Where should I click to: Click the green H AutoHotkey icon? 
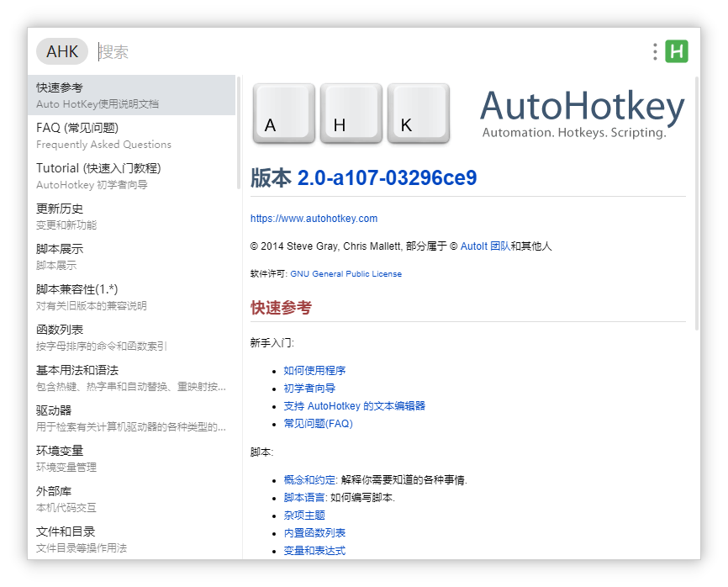point(676,51)
